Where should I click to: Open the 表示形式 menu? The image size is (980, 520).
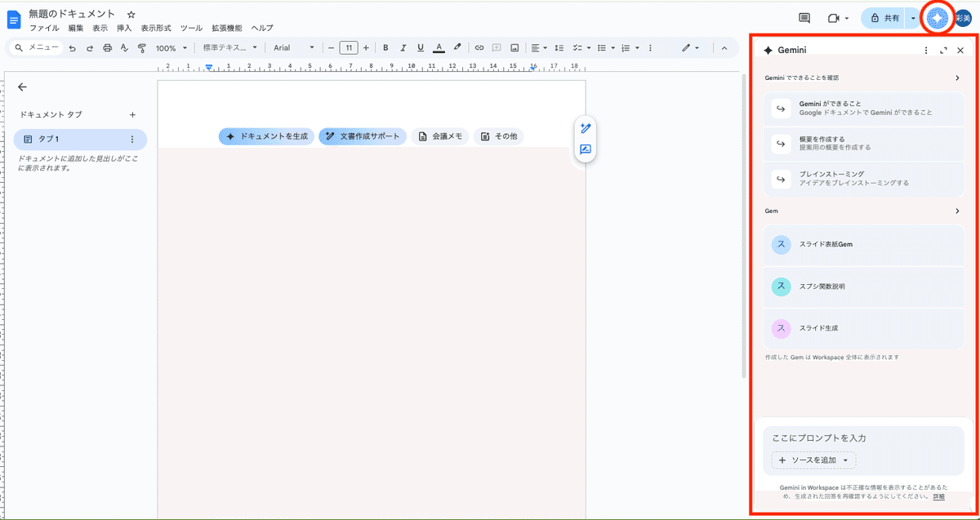click(155, 28)
